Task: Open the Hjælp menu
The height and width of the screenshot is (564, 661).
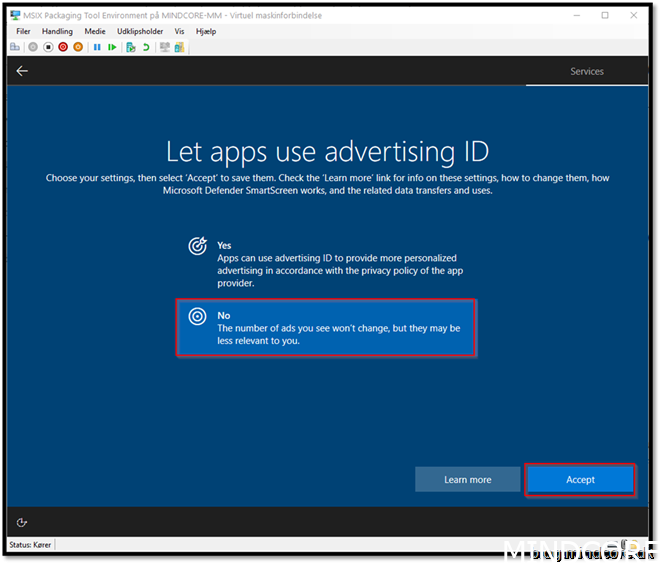Action: (x=206, y=32)
